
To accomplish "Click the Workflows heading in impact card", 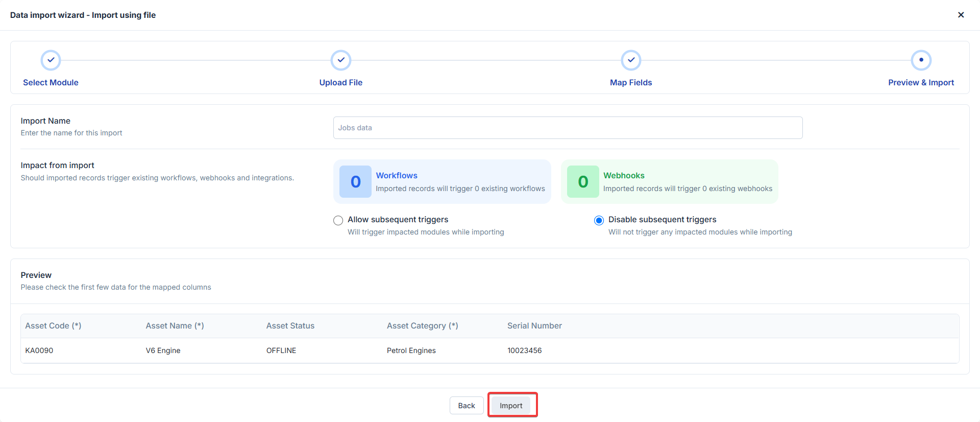I will click(397, 175).
